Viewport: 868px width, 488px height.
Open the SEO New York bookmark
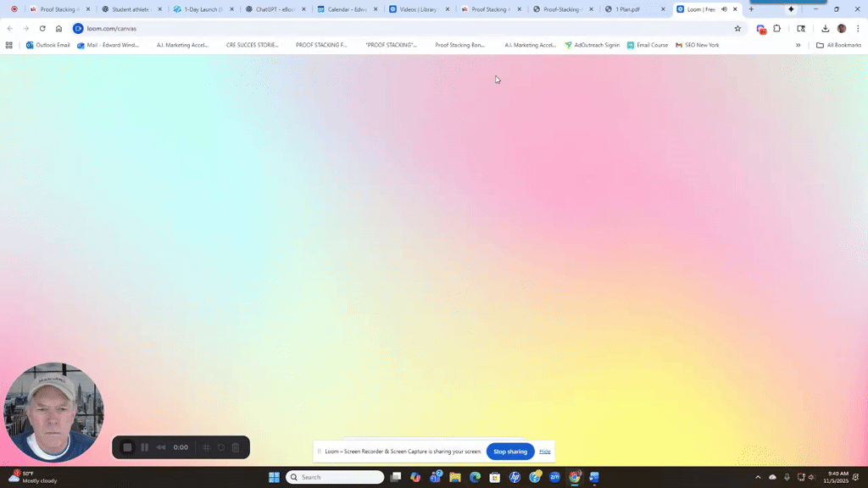point(697,46)
